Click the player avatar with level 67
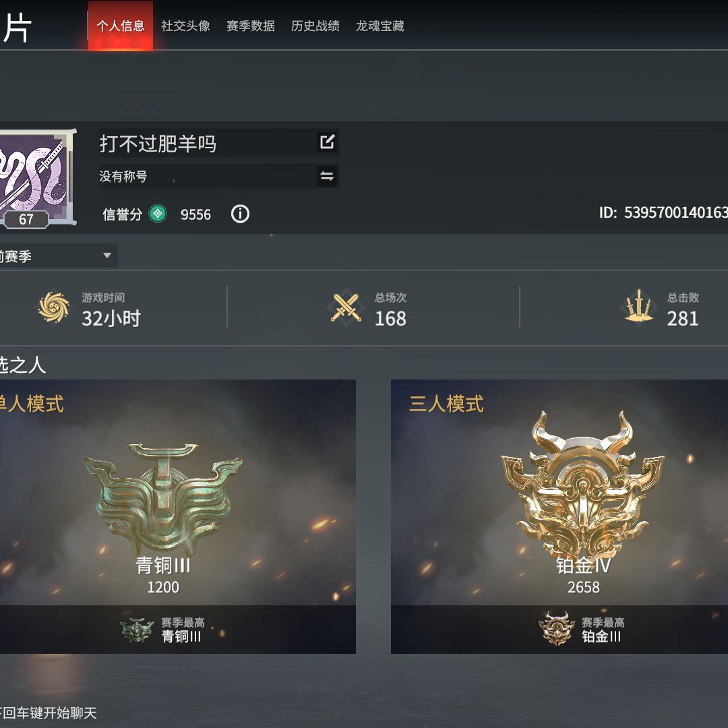728x728 pixels. click(36, 178)
